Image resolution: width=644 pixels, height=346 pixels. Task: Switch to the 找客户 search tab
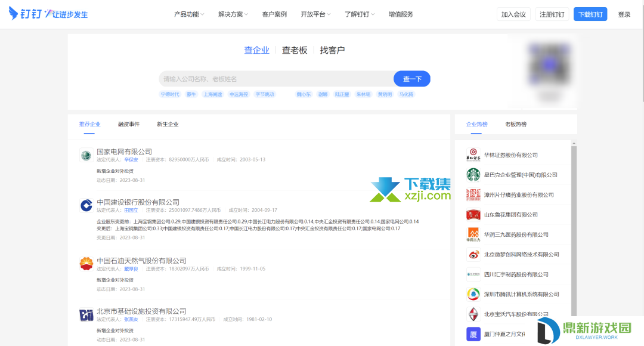332,50
